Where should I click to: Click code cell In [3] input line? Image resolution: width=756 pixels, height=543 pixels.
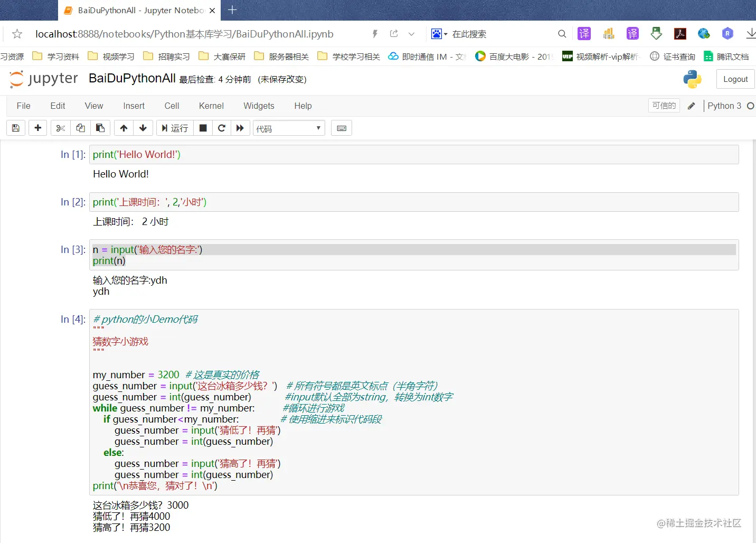pyautogui.click(x=414, y=249)
